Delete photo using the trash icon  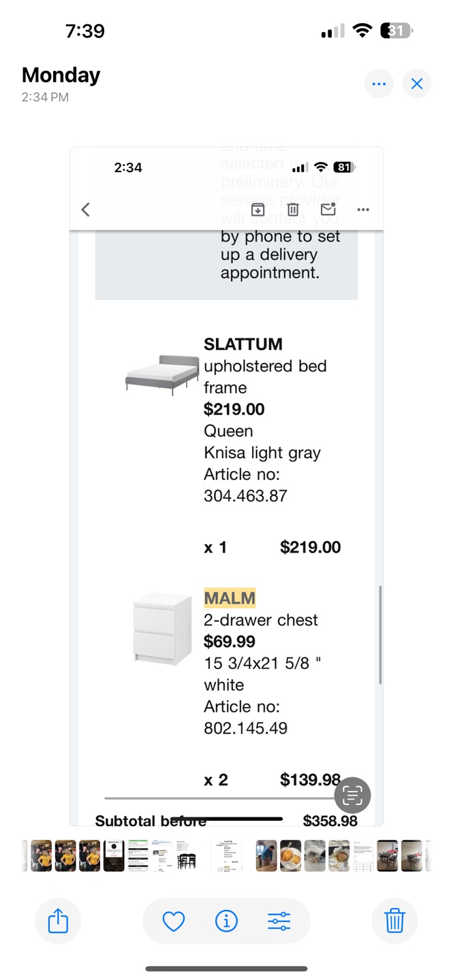pyautogui.click(x=394, y=921)
